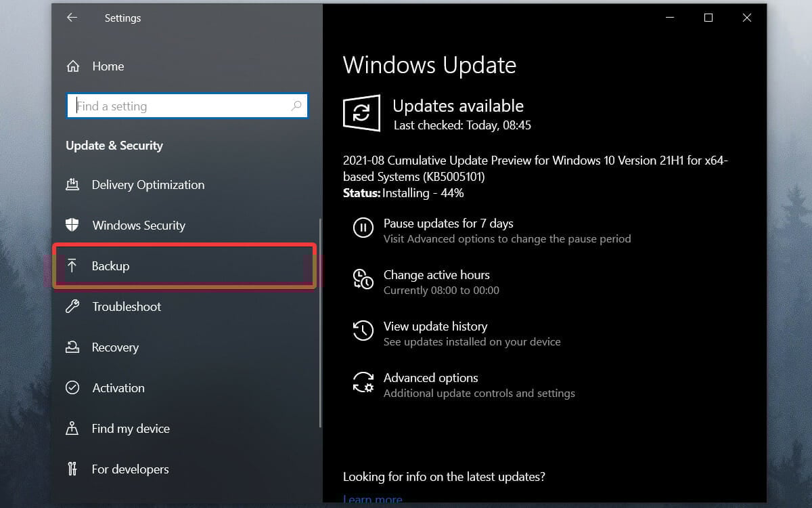Screen dimensions: 812x508
Task: Select Pause updates for 7 days
Action: tap(448, 224)
